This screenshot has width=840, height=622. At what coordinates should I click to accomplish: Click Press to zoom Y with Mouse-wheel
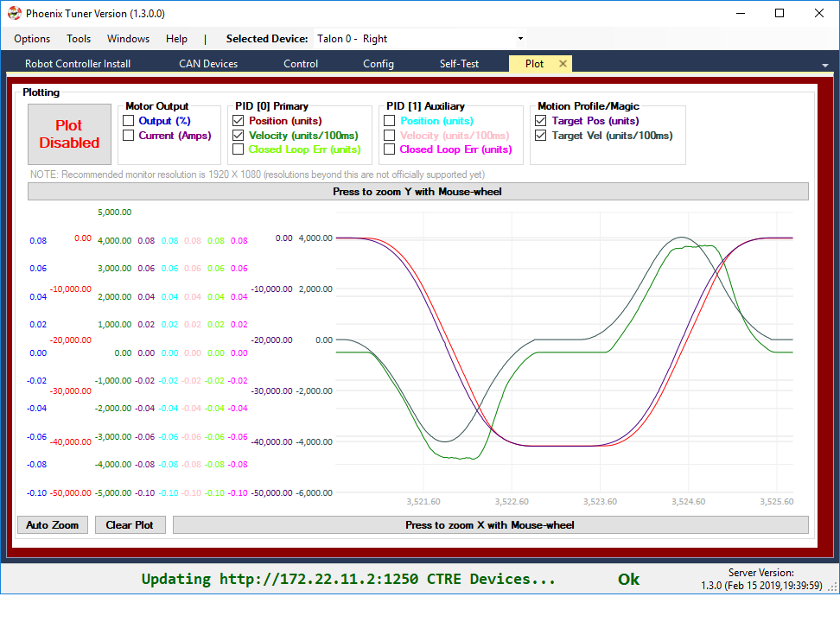pyautogui.click(x=418, y=191)
